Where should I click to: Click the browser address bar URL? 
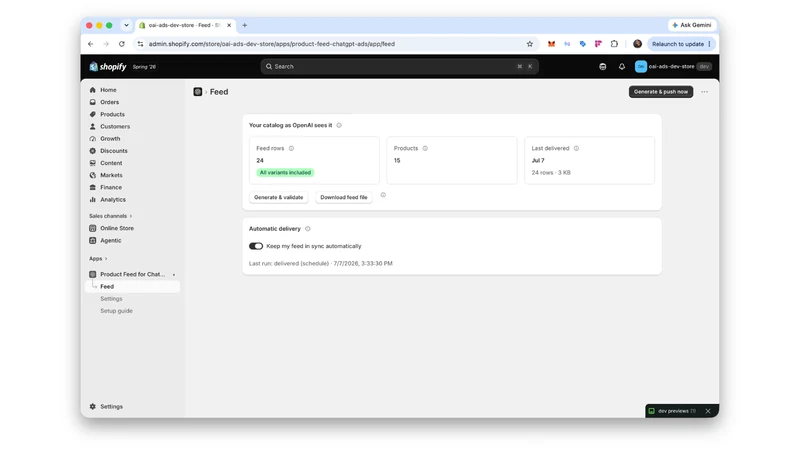(272, 44)
